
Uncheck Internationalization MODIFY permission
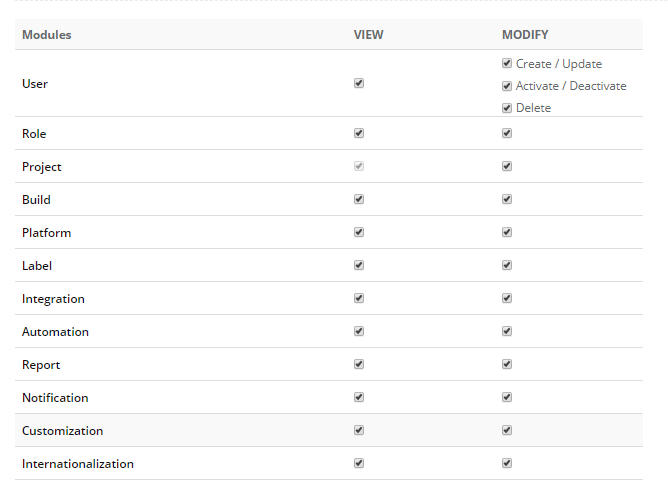coord(507,463)
